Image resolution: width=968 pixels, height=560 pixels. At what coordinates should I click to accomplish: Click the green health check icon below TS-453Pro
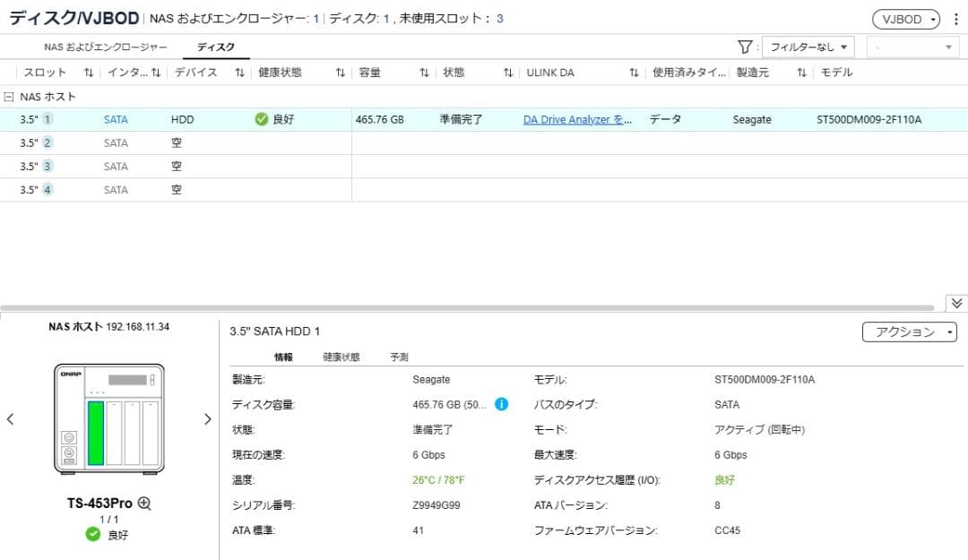point(91,535)
